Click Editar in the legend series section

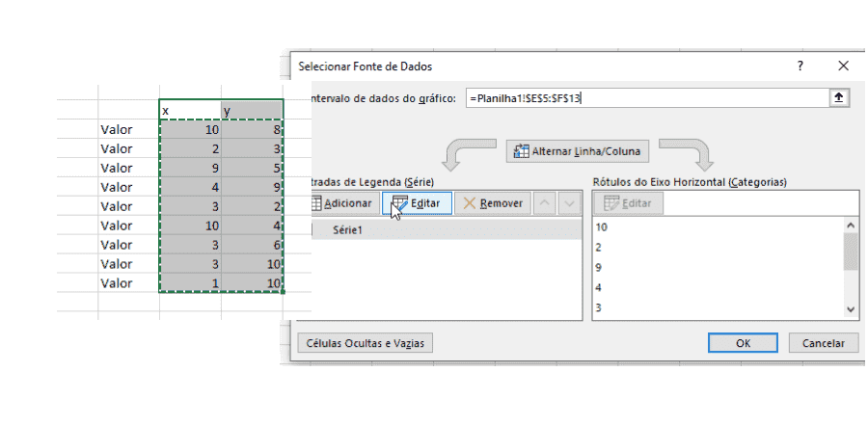(x=417, y=203)
